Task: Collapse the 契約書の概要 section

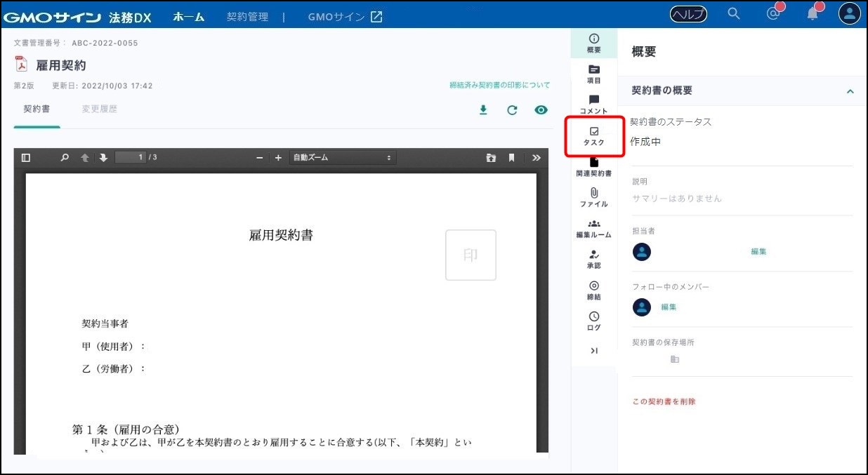Action: click(850, 91)
